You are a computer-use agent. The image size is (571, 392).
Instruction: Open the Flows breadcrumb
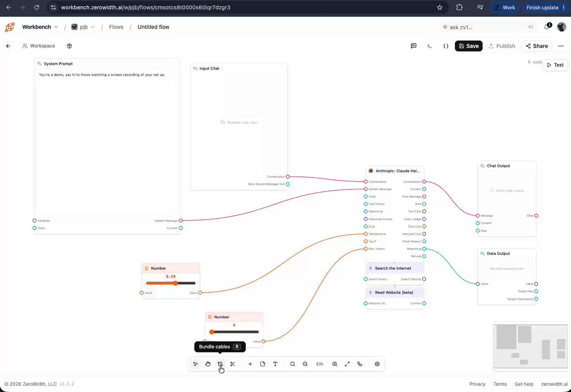pyautogui.click(x=116, y=27)
